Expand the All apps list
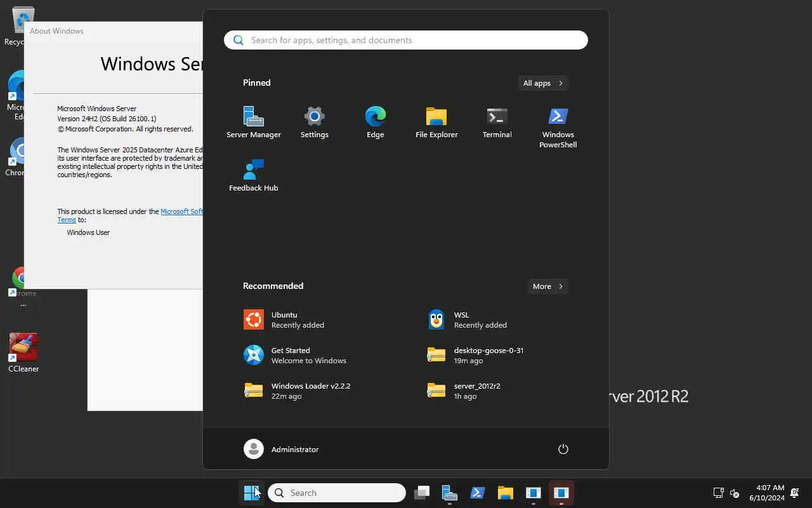The height and width of the screenshot is (508, 812). (x=543, y=83)
